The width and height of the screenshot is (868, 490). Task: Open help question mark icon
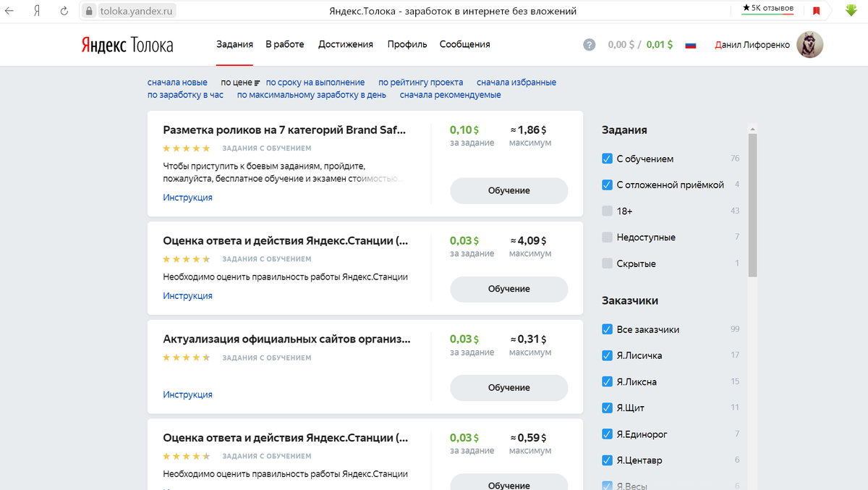tap(590, 45)
